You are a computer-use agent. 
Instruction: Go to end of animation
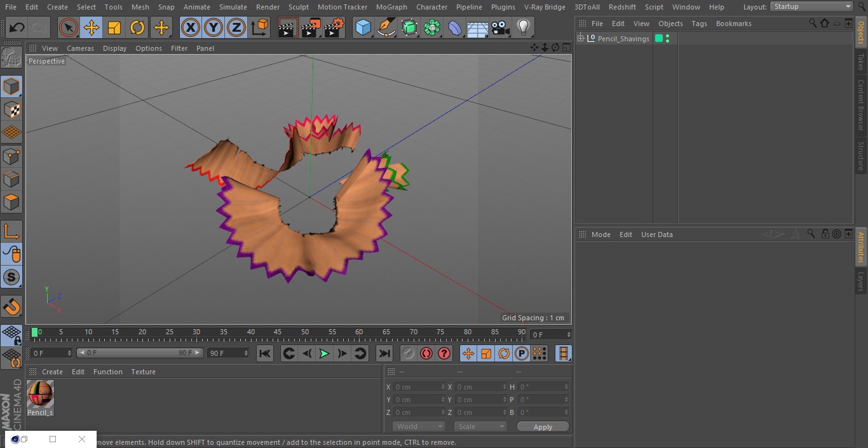pos(384,353)
